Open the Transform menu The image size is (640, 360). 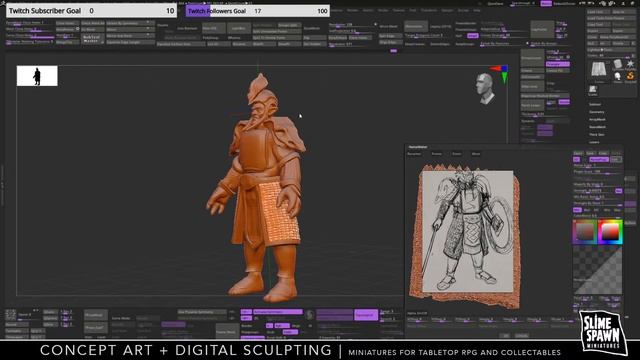click(429, 10)
